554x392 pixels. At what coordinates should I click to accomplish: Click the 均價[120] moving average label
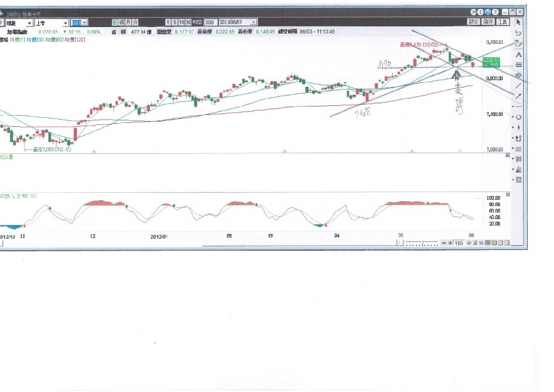point(74,40)
